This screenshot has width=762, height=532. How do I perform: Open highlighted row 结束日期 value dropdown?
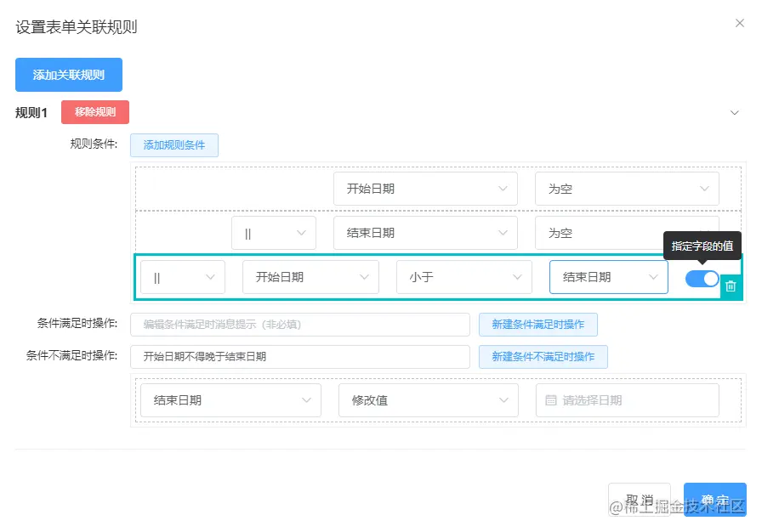[608, 277]
